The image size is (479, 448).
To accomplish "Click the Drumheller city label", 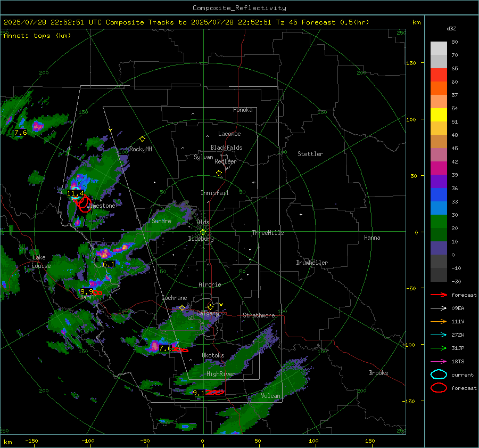I will [312, 263].
